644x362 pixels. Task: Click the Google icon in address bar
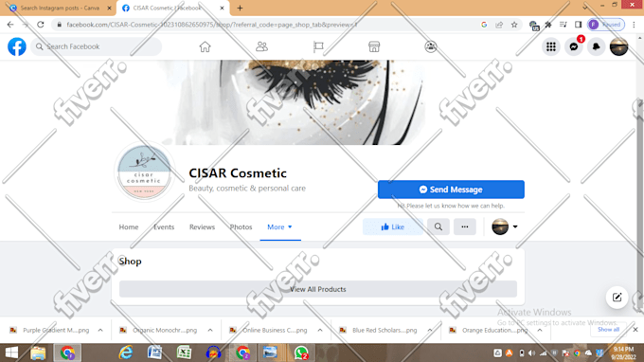coord(484,25)
